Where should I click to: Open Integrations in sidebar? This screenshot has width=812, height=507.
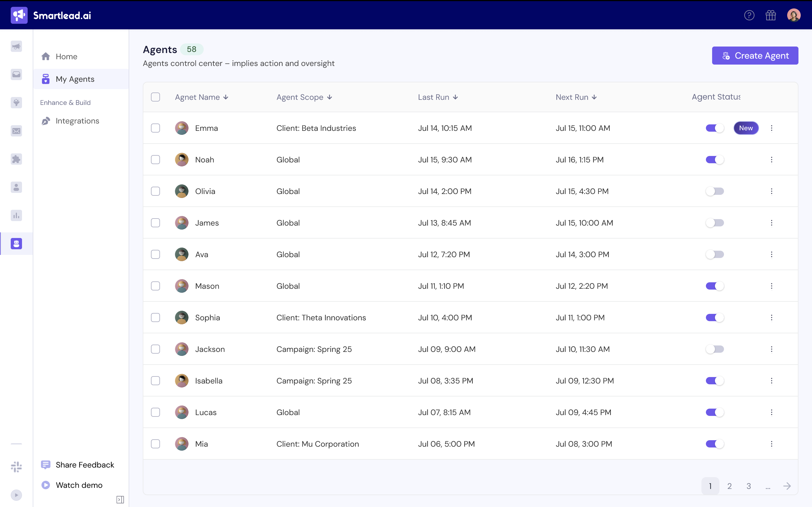point(81,121)
